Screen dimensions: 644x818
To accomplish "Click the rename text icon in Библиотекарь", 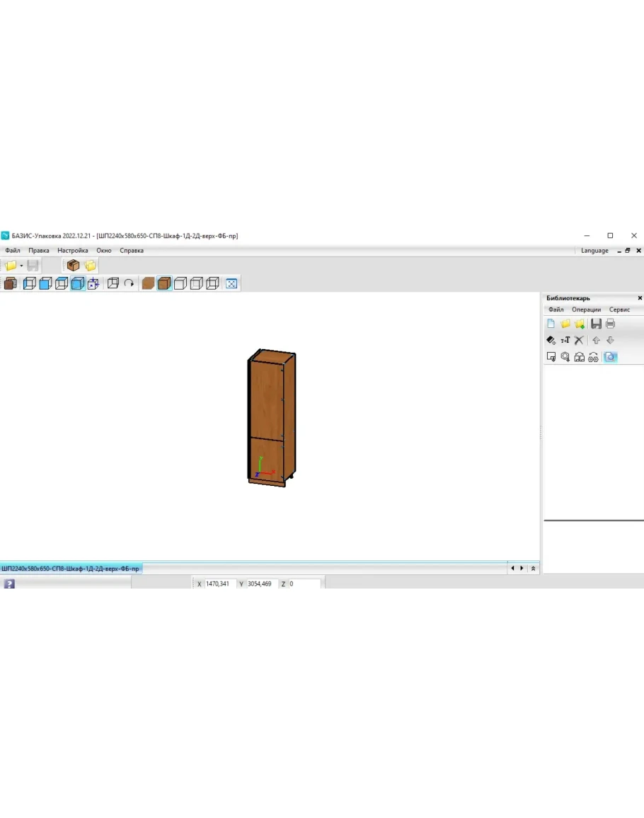I will (565, 340).
